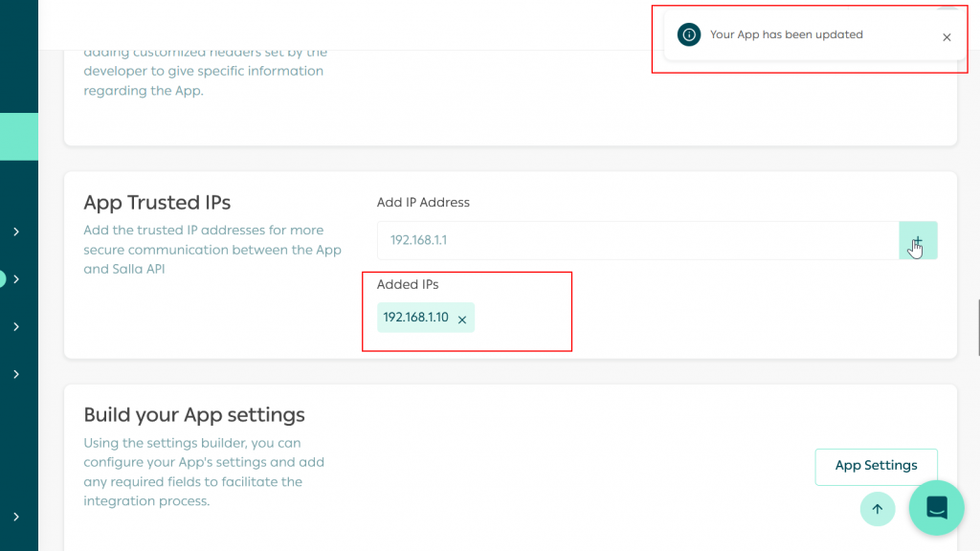Image resolution: width=980 pixels, height=551 pixels.
Task: Click the 'Your App has been updated' toast message
Action: tap(786, 33)
